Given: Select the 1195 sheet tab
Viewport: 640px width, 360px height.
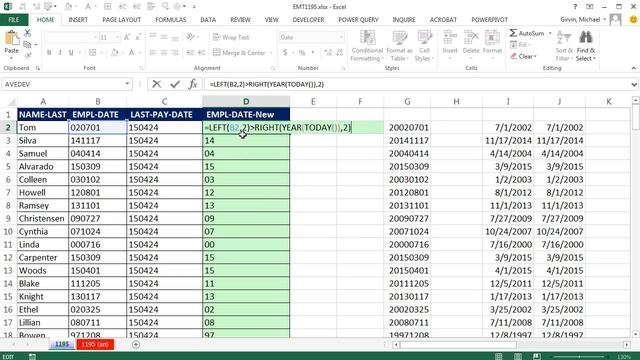Looking at the screenshot, I should pos(62,344).
